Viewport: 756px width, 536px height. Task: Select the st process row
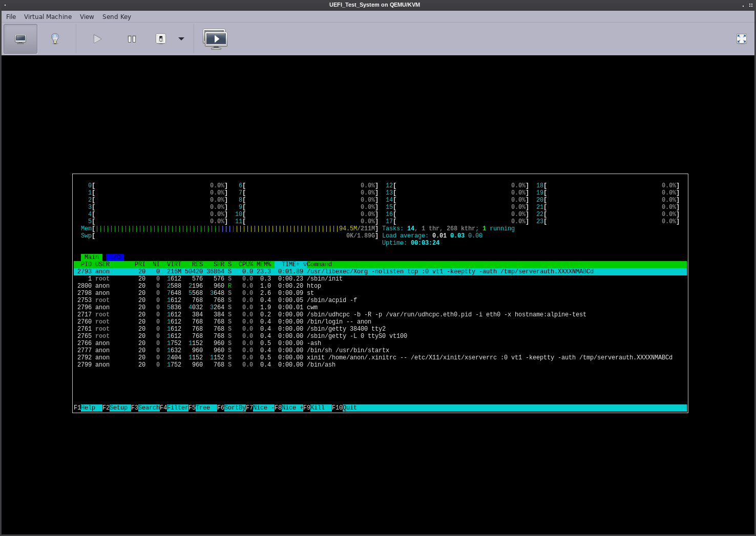pyautogui.click(x=380, y=293)
